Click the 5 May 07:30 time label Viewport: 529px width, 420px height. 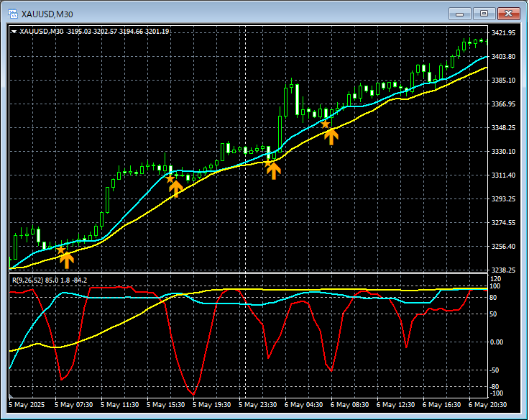(73, 404)
